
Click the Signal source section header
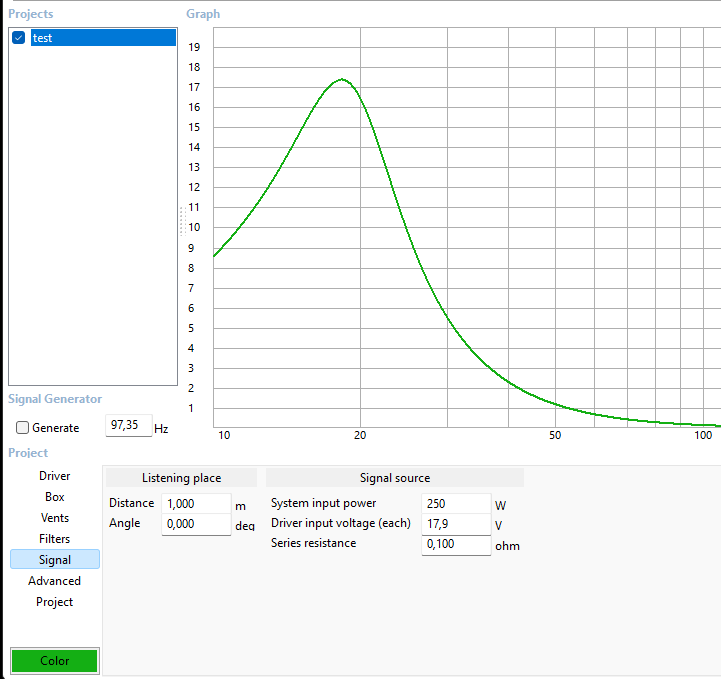[x=395, y=478]
